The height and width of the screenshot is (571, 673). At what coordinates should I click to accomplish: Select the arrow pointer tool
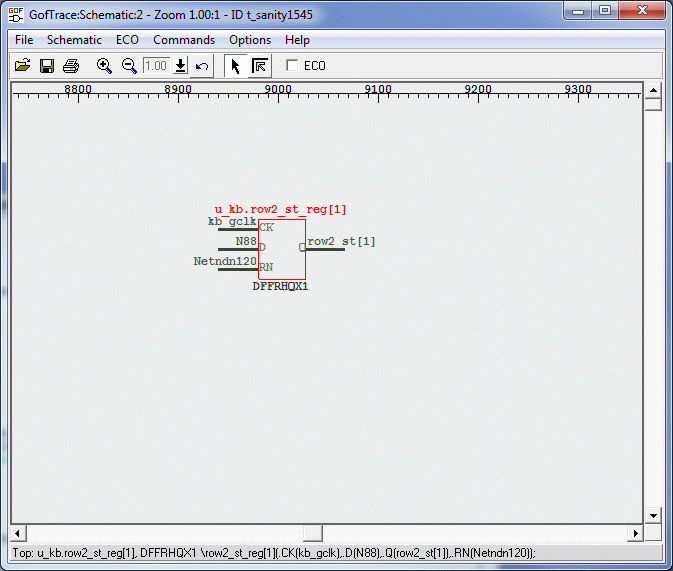pyautogui.click(x=235, y=66)
